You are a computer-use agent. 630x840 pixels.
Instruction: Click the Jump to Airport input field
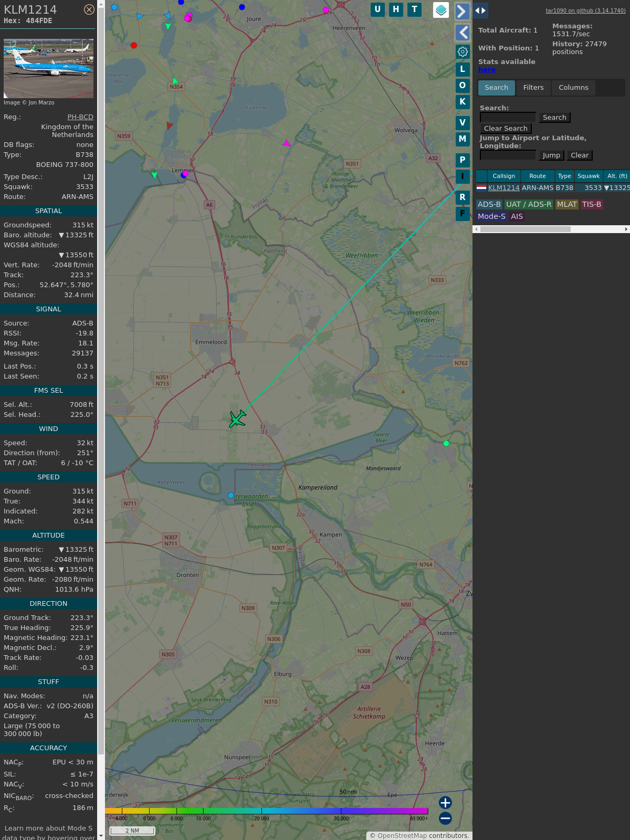click(x=508, y=155)
